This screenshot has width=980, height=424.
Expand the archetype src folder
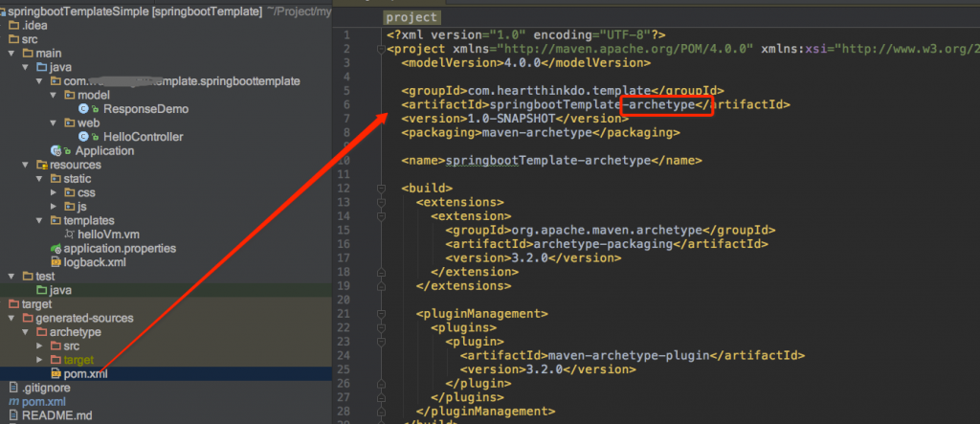pyautogui.click(x=40, y=346)
